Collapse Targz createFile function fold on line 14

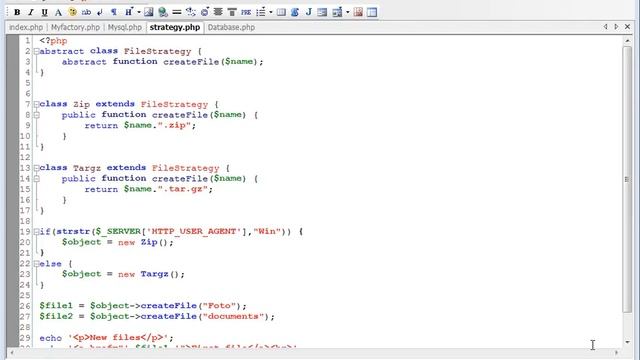tap(36, 179)
